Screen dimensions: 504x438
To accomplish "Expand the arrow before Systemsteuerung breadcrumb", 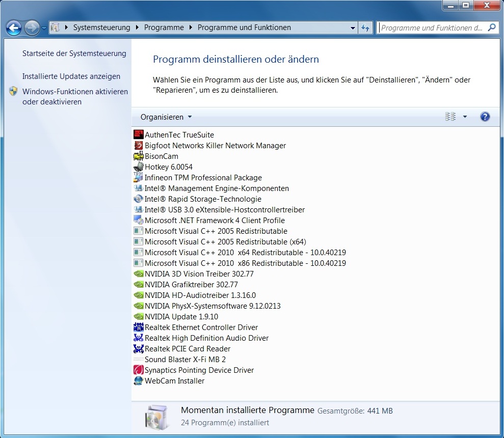I will coord(66,28).
